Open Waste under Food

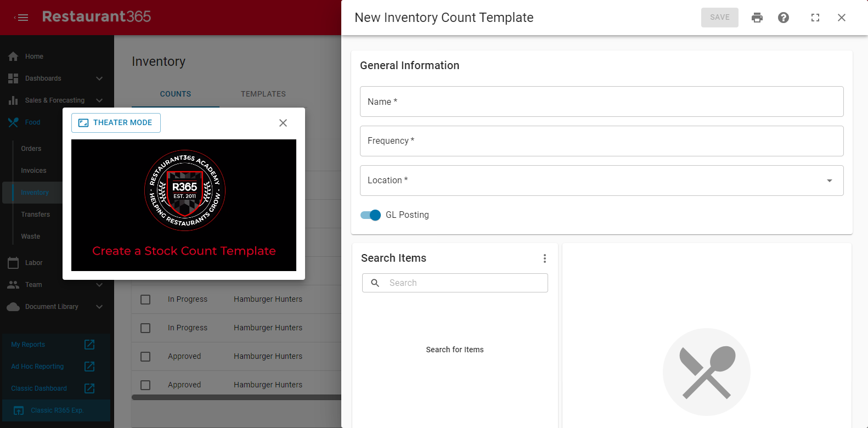[31, 236]
